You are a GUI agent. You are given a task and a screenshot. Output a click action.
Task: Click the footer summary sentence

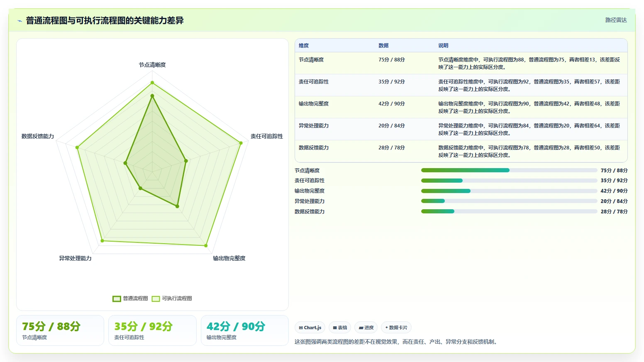[x=397, y=342]
